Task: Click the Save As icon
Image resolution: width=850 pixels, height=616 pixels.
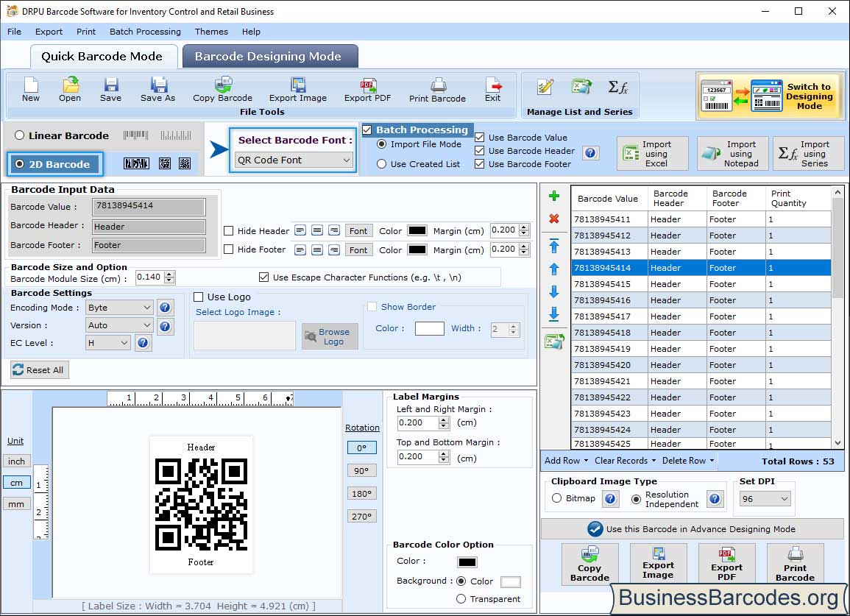Action: click(157, 90)
